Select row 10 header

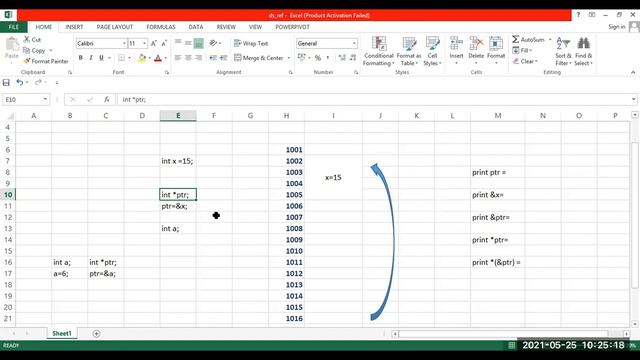(x=8, y=195)
